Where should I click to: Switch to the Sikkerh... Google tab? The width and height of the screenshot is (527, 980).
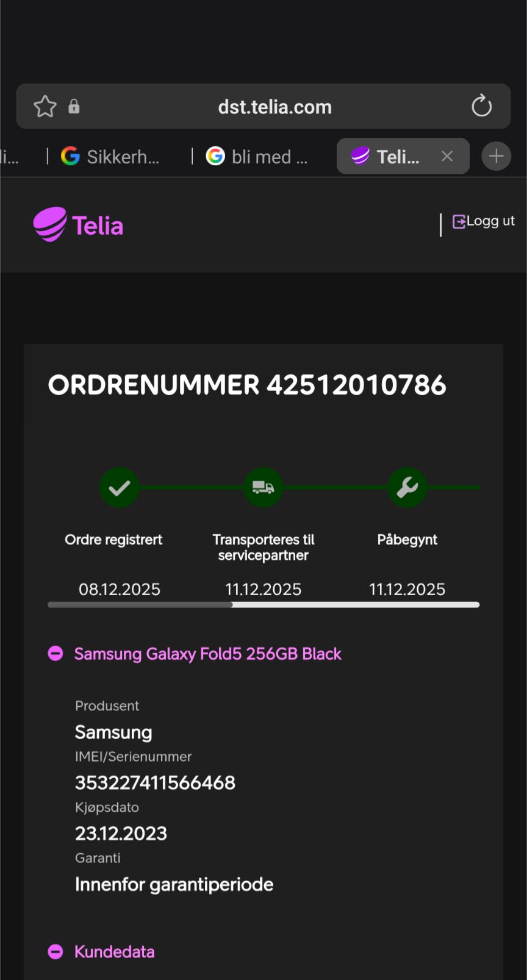110,157
